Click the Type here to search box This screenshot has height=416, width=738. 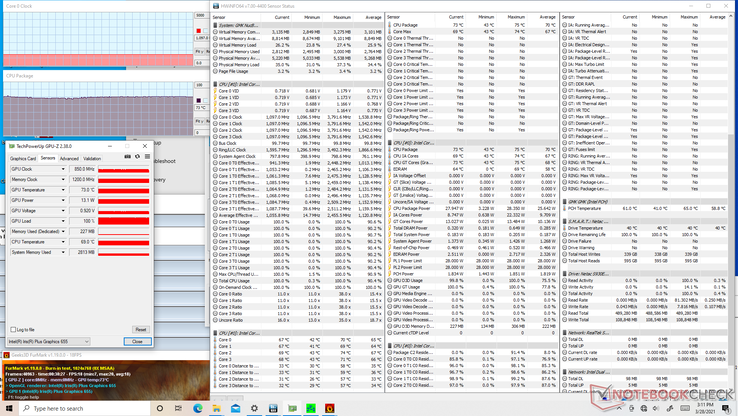(85, 408)
